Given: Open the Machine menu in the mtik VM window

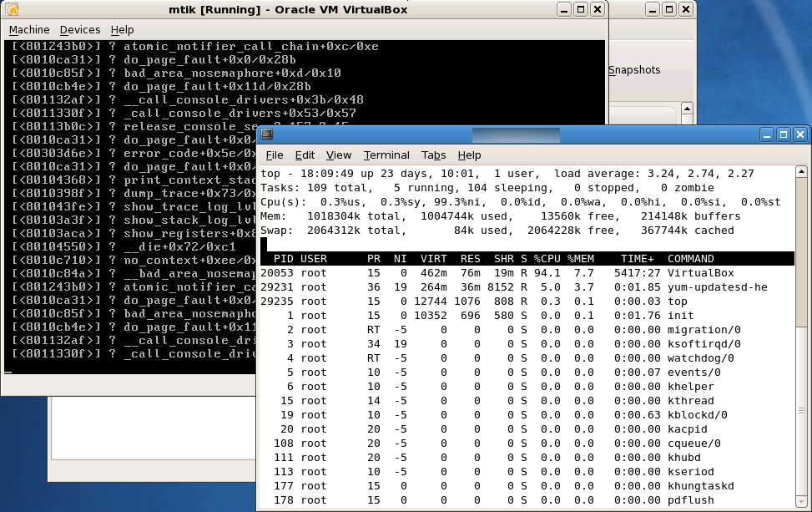Looking at the screenshot, I should coord(29,30).
